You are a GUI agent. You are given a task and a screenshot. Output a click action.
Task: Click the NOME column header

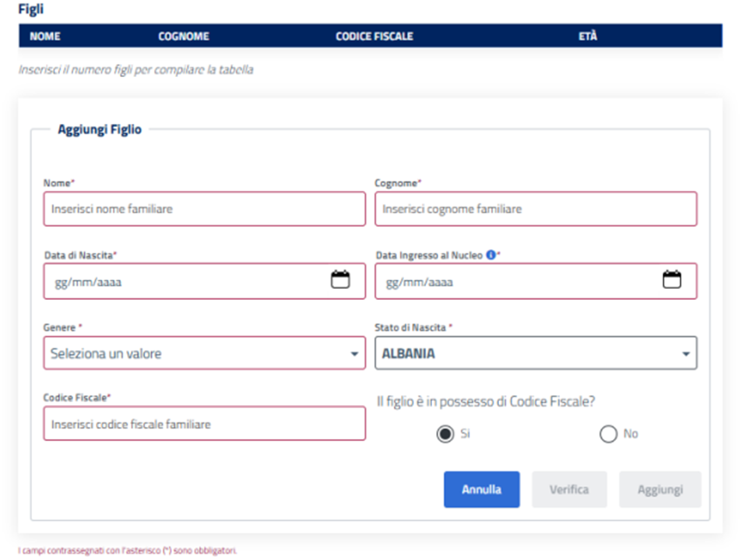tap(45, 36)
